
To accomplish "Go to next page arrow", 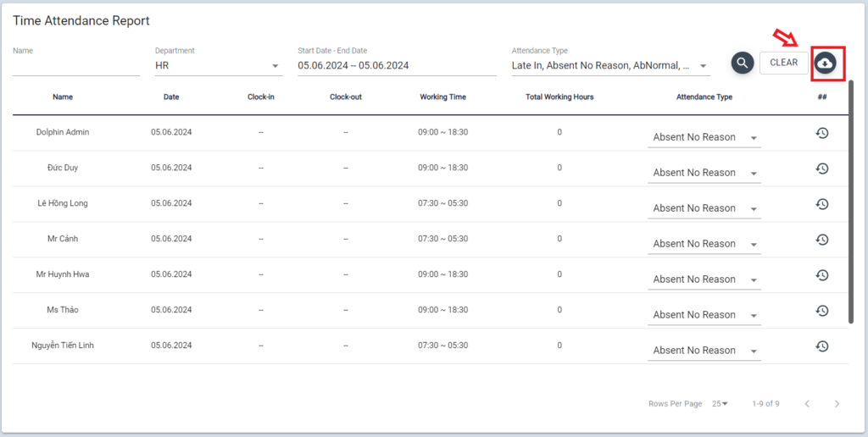I will tap(837, 404).
